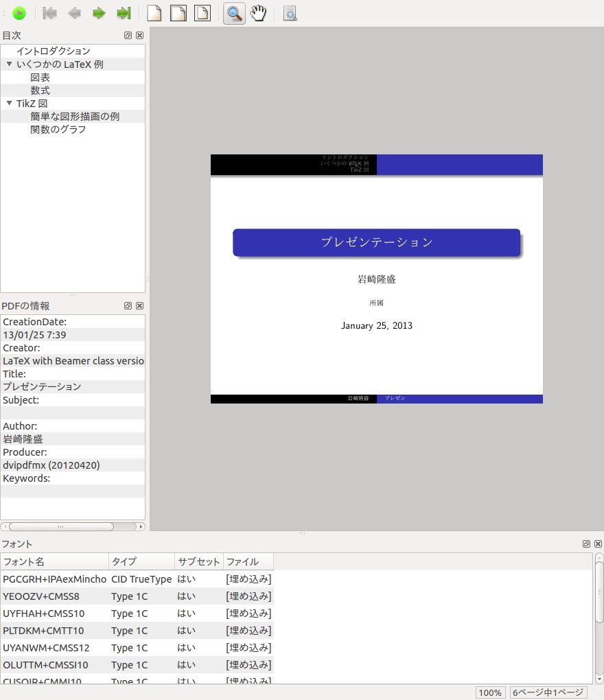
Task: Select the YEOOZV+CMSS8 font row
Action: click(137, 596)
